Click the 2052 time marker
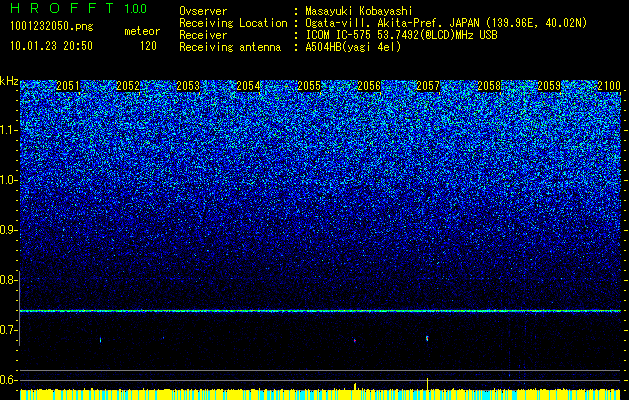 (128, 86)
